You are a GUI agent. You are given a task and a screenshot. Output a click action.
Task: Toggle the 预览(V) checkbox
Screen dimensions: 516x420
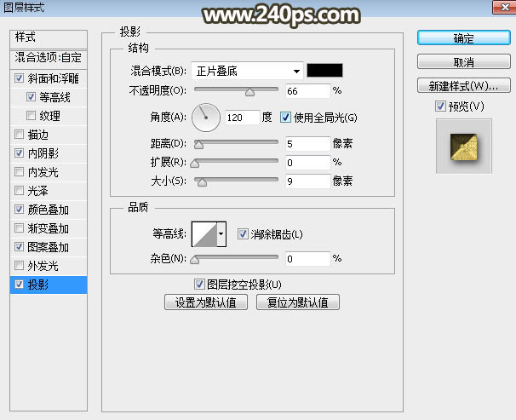pyautogui.click(x=440, y=106)
